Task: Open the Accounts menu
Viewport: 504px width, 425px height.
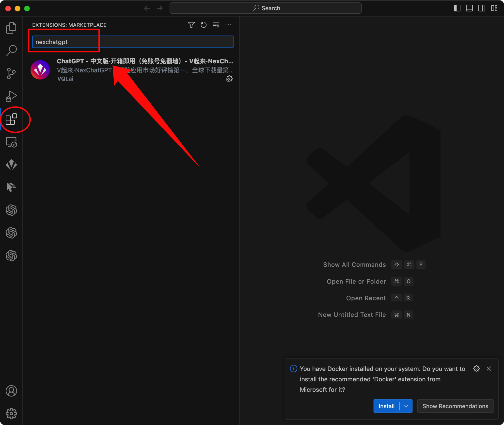Action: [11, 391]
